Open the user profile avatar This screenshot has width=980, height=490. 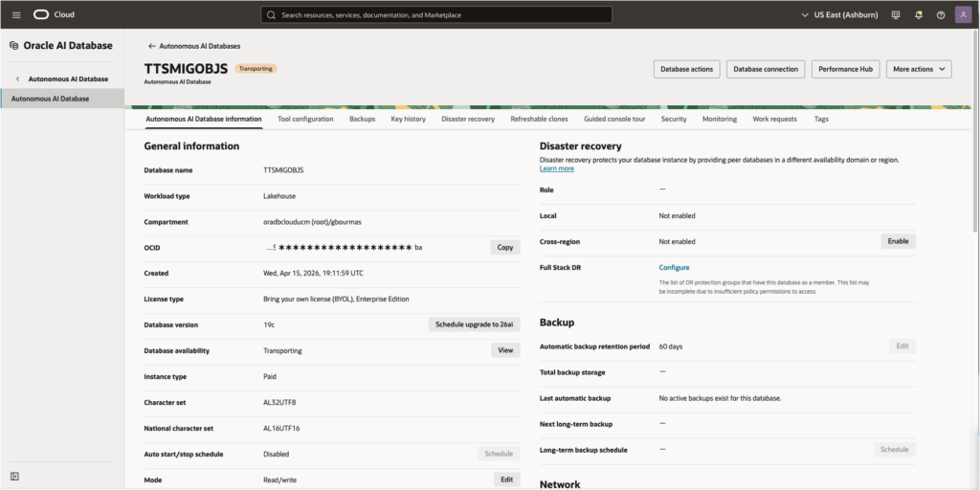[x=963, y=15]
